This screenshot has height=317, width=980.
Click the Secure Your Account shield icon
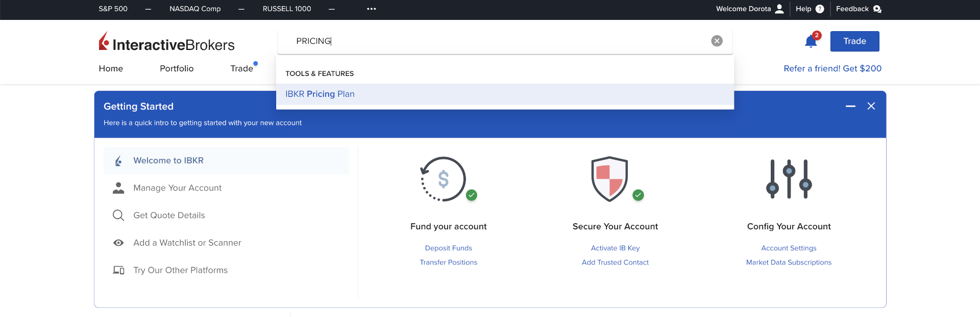click(609, 179)
